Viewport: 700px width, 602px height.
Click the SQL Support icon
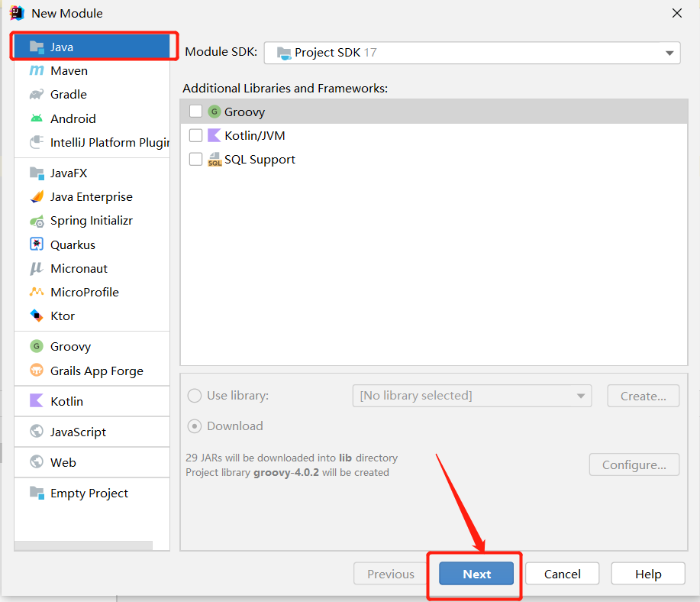(x=215, y=159)
